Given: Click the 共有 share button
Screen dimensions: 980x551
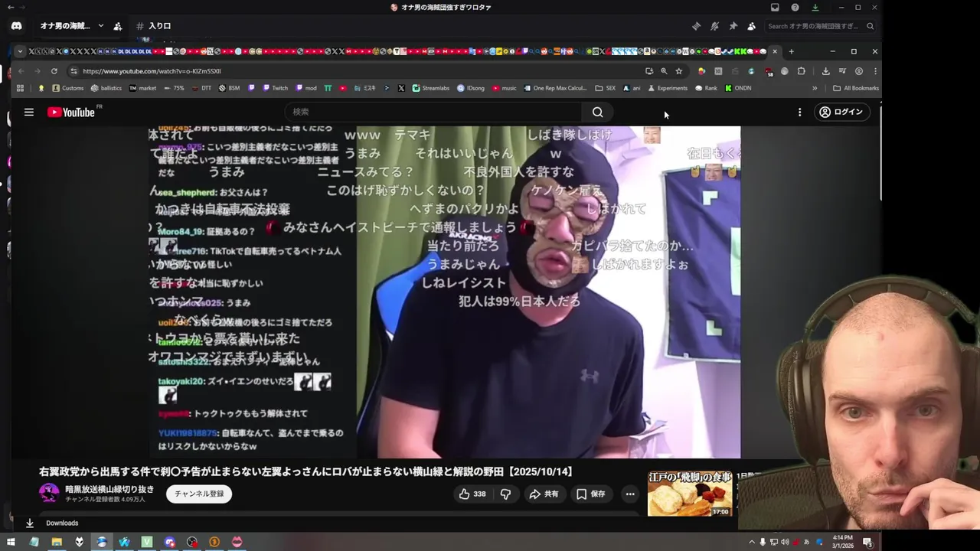Looking at the screenshot, I should tap(544, 494).
